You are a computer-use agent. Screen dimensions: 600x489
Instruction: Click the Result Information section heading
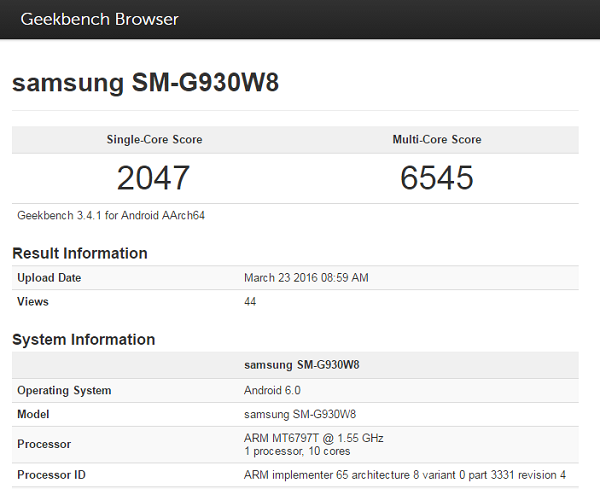tap(80, 253)
